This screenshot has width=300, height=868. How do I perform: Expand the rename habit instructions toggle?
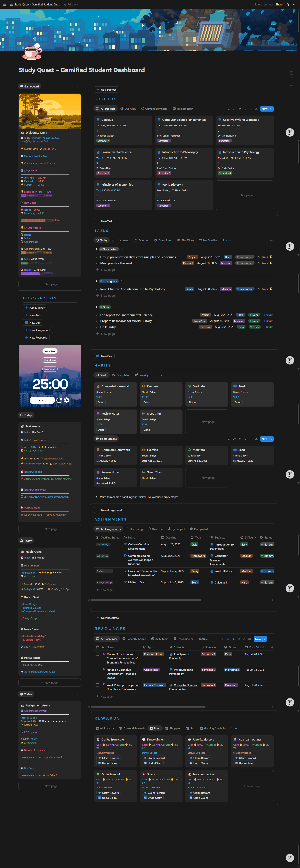coord(97,497)
